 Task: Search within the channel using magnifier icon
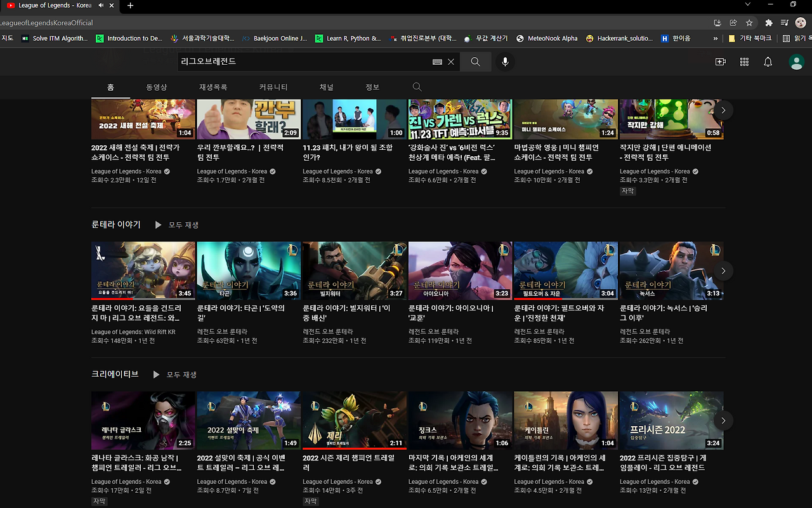coord(417,87)
